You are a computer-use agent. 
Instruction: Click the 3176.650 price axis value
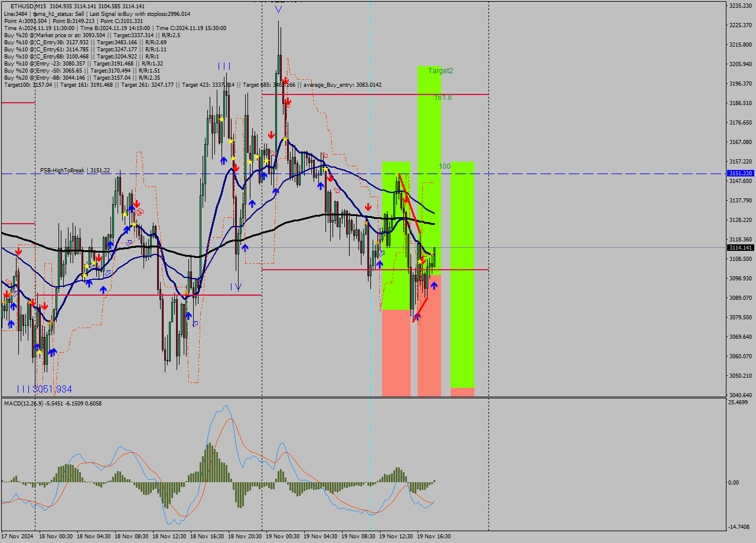point(740,122)
